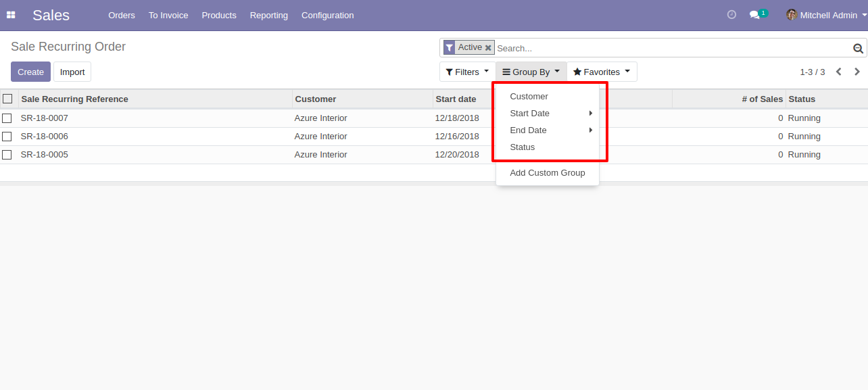This screenshot has width=868, height=390.
Task: Click the 1-3 / 3 pager counter
Action: (813, 72)
